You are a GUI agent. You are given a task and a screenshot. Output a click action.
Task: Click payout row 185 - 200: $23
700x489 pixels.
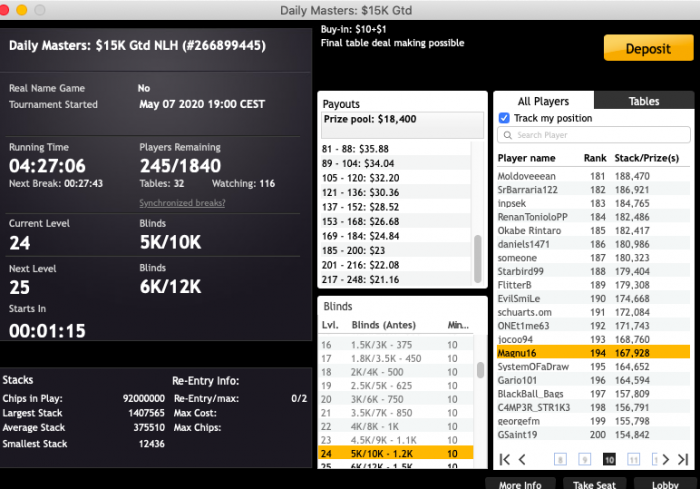pyautogui.click(x=396, y=251)
